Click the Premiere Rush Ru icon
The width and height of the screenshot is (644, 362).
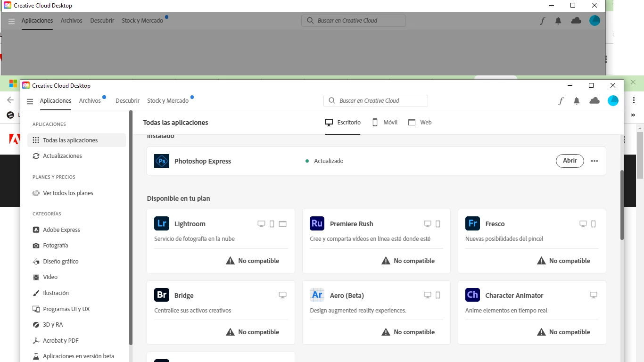(317, 223)
